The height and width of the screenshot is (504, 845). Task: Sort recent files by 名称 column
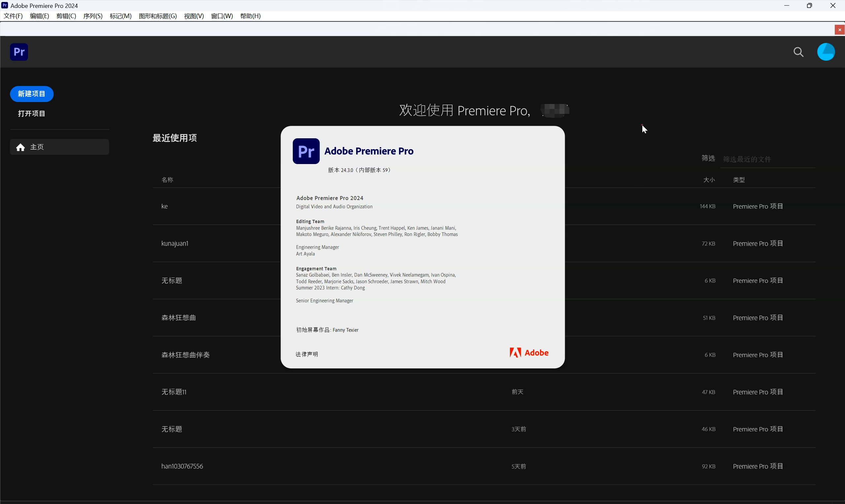pyautogui.click(x=167, y=180)
